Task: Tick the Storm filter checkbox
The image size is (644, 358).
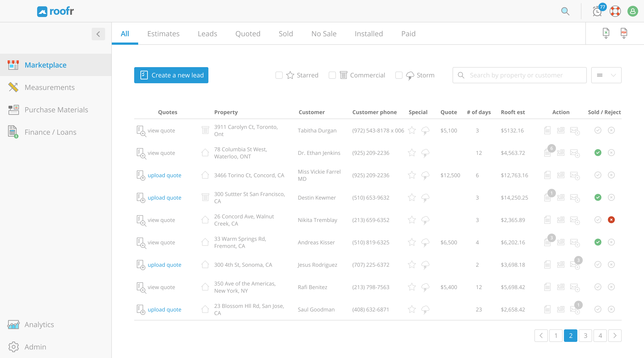Action: point(399,75)
